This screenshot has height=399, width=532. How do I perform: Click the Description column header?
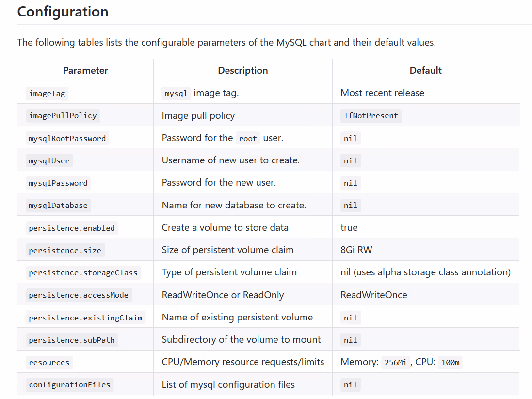point(242,70)
